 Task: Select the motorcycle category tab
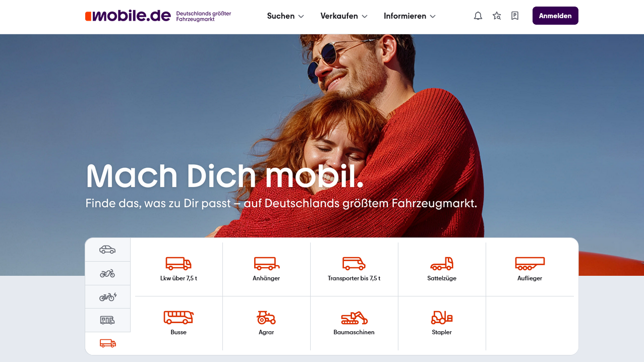[107, 273]
